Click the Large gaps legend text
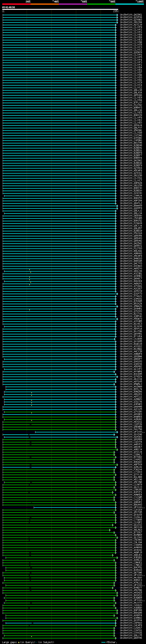This screenshot has height=644, width=146. (x=28, y=642)
